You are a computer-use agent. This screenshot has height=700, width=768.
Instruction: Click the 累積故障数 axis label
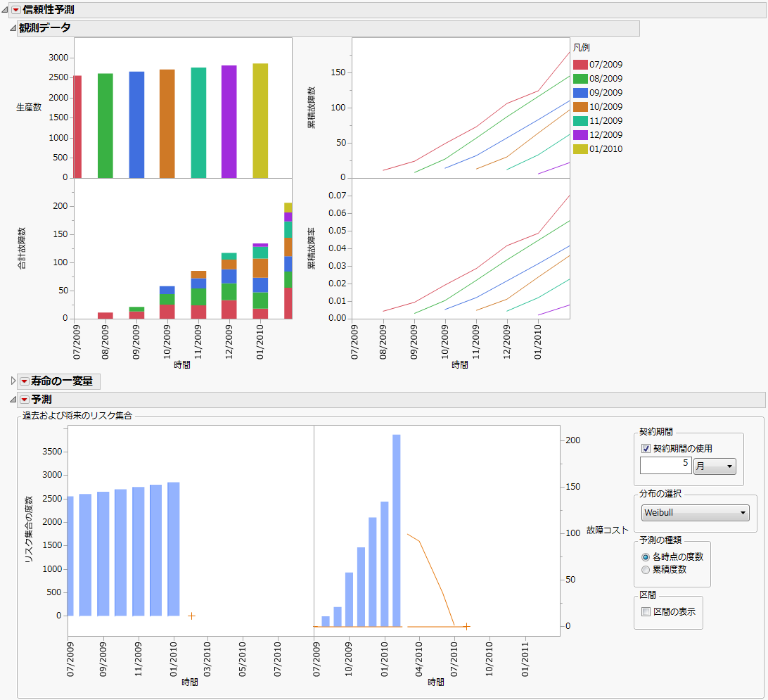tap(312, 108)
